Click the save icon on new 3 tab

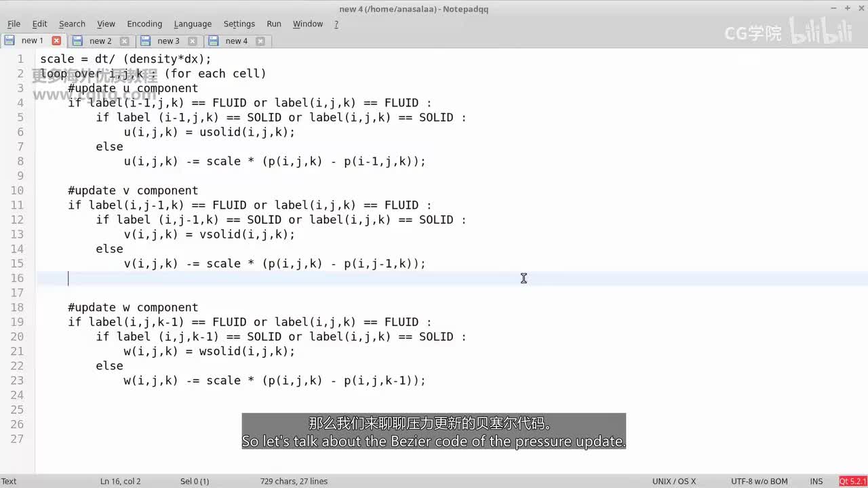coord(146,41)
